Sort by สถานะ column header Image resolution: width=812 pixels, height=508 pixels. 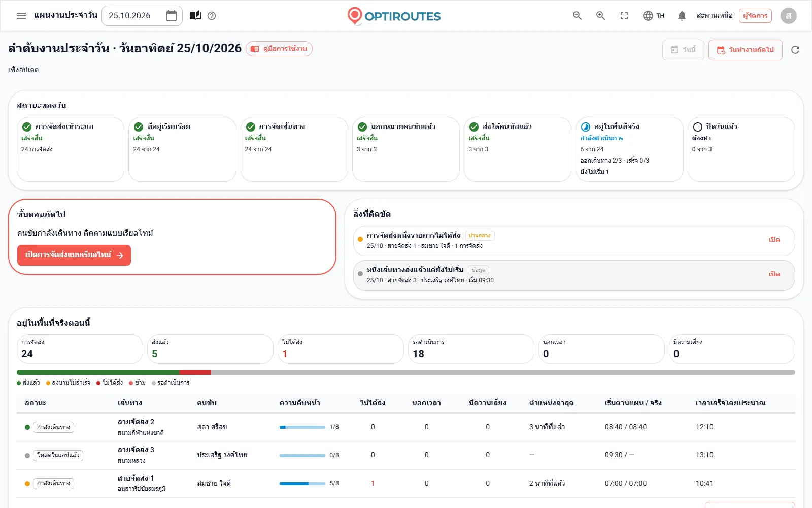coord(36,403)
